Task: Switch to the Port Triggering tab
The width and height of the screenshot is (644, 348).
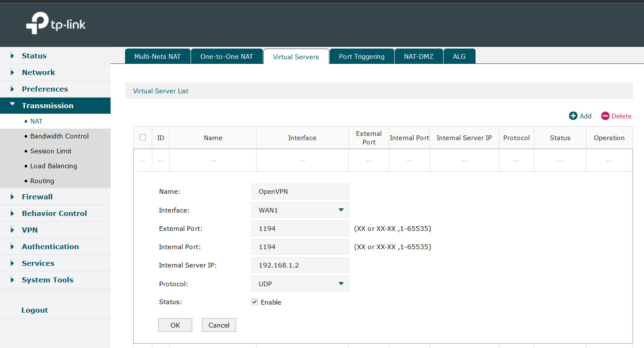Action: [x=361, y=56]
